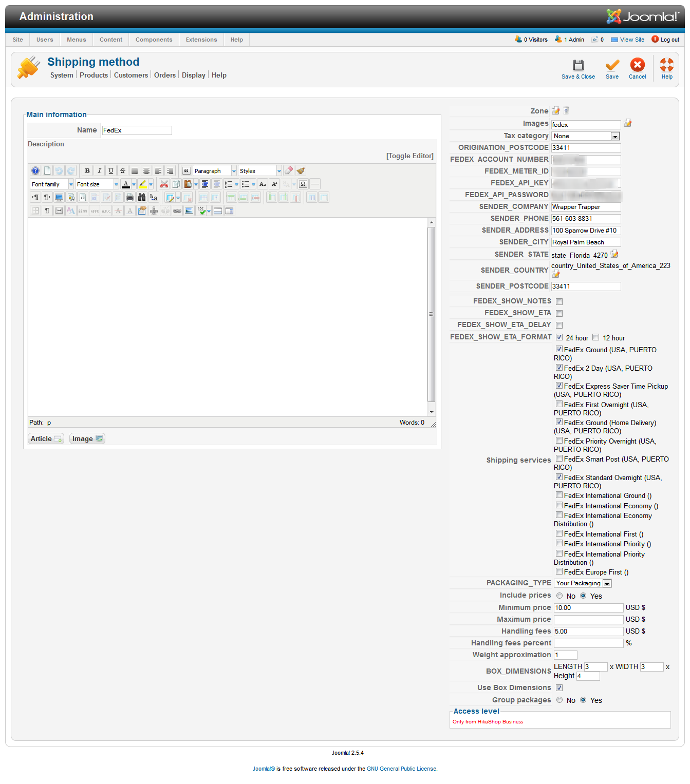Open the Users menu
This screenshot has height=784, width=690.
tap(45, 40)
